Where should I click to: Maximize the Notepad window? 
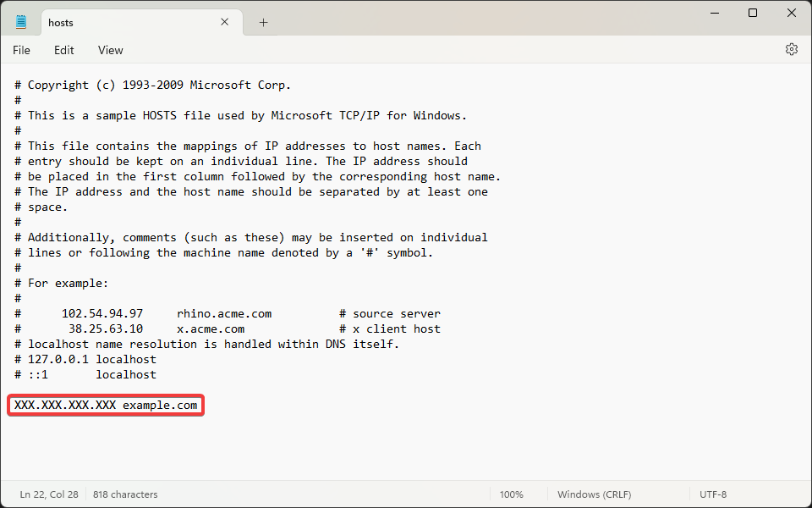pyautogui.click(x=753, y=13)
